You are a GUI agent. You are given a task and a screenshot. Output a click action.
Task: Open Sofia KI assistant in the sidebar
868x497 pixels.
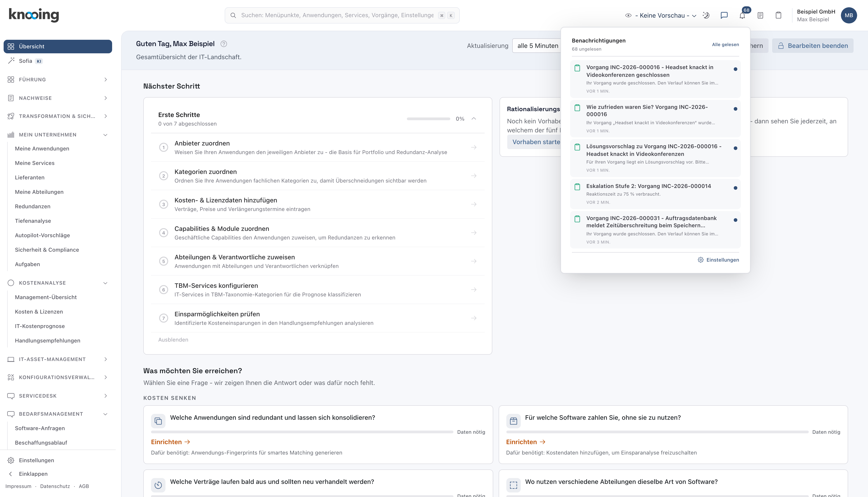click(58, 61)
